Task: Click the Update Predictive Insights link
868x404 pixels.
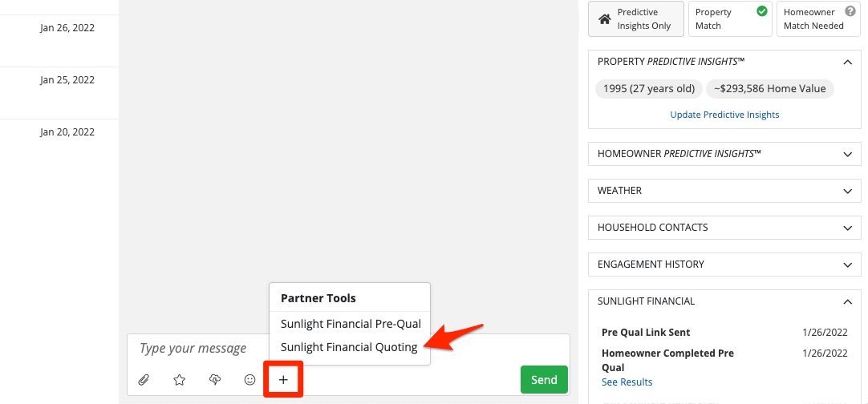Action: tap(724, 115)
